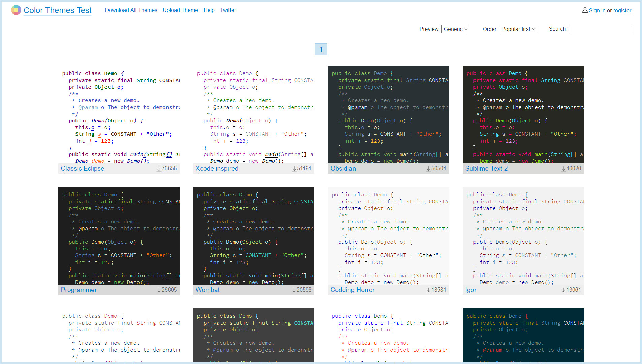Image resolution: width=642 pixels, height=364 pixels.
Task: Click the dark teal preview below Igor
Action: click(523, 335)
